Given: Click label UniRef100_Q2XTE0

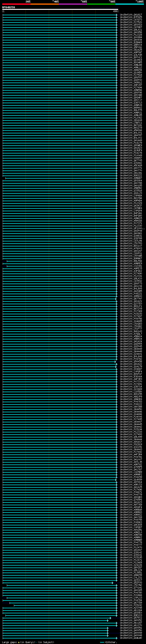Looking at the screenshot, I should coord(131,304).
